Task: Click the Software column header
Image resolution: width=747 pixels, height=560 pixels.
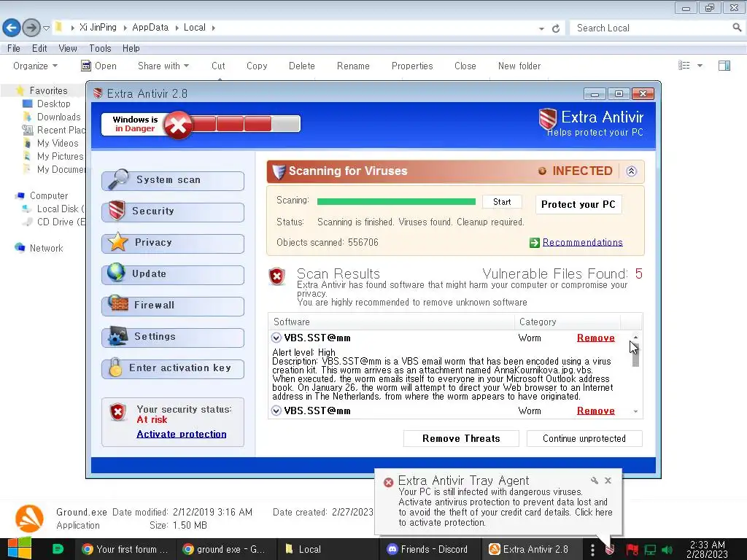Action: point(392,322)
